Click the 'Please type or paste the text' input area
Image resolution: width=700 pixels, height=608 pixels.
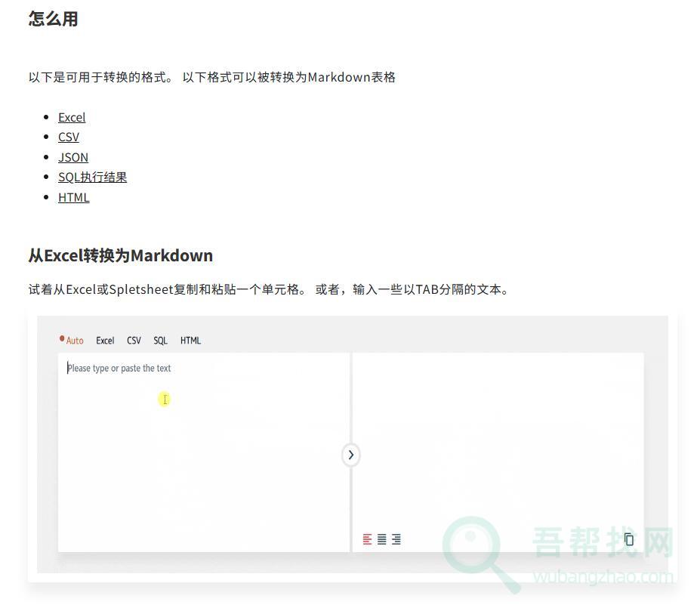[204, 452]
